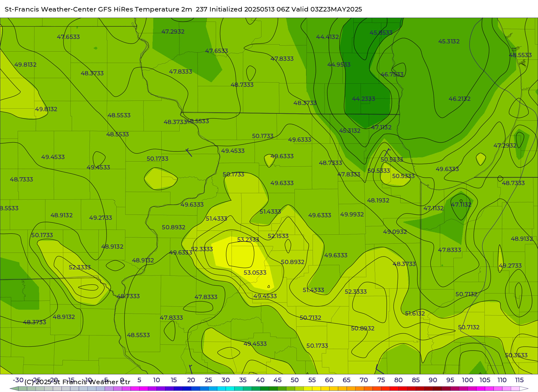This screenshot has width=538, height=392.
Task: Click the color scale label 110
Action: click(502, 380)
